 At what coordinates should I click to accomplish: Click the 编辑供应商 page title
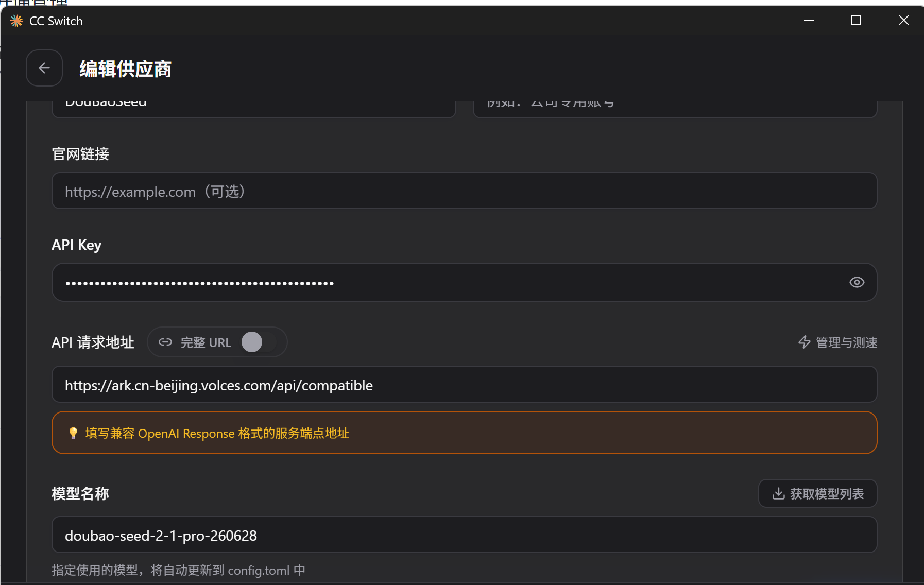tap(125, 68)
